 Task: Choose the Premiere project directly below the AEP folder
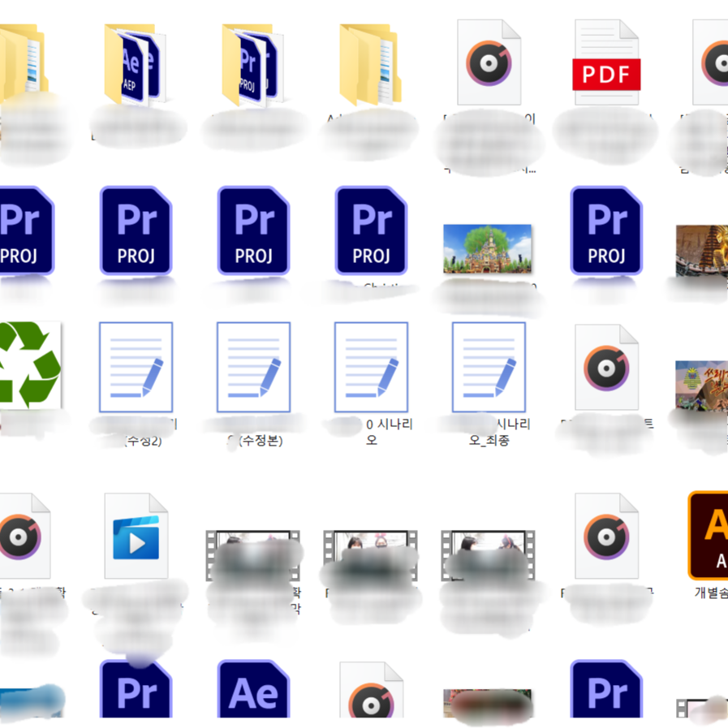point(136,230)
